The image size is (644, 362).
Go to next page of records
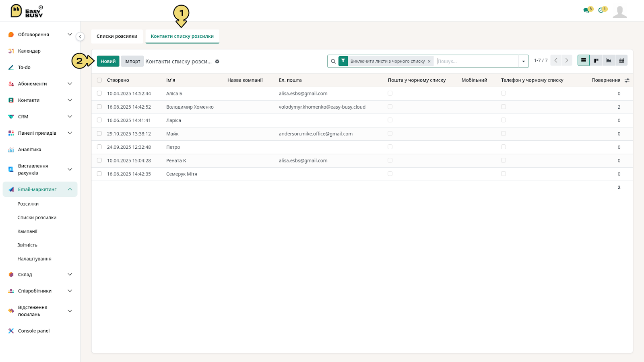click(x=567, y=60)
